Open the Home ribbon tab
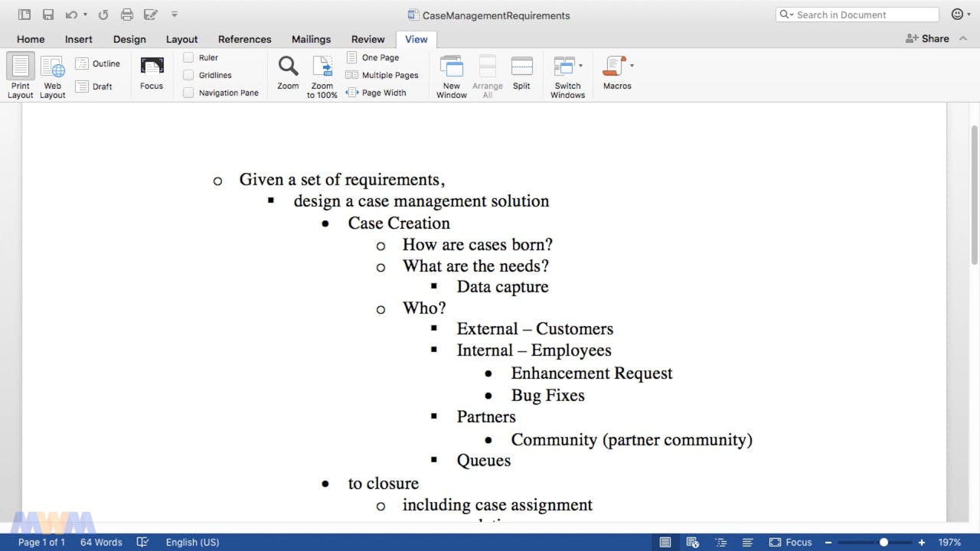The image size is (980, 551). [x=31, y=39]
